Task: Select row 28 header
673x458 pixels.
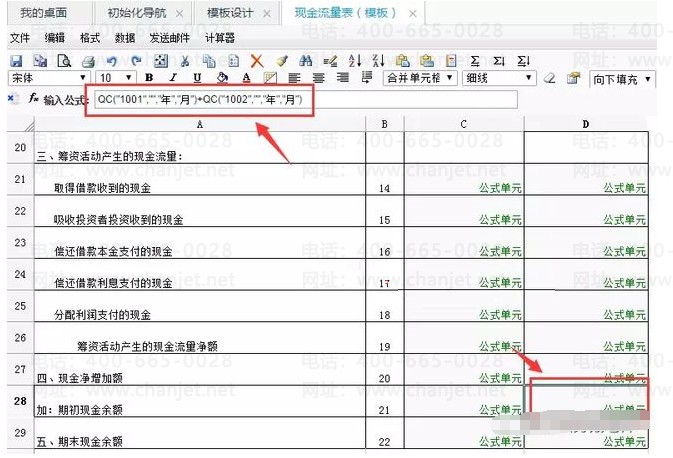Action: click(x=20, y=401)
